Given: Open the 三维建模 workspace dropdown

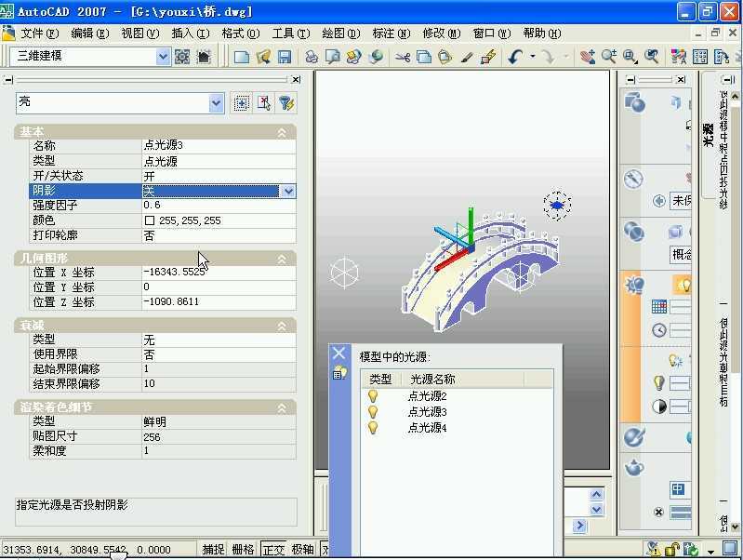Looking at the screenshot, I should click(x=163, y=57).
